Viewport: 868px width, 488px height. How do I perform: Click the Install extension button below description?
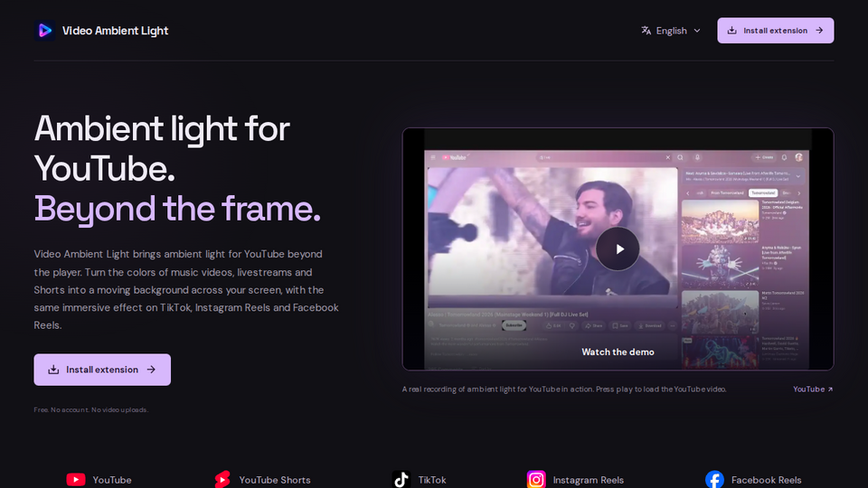(x=102, y=370)
